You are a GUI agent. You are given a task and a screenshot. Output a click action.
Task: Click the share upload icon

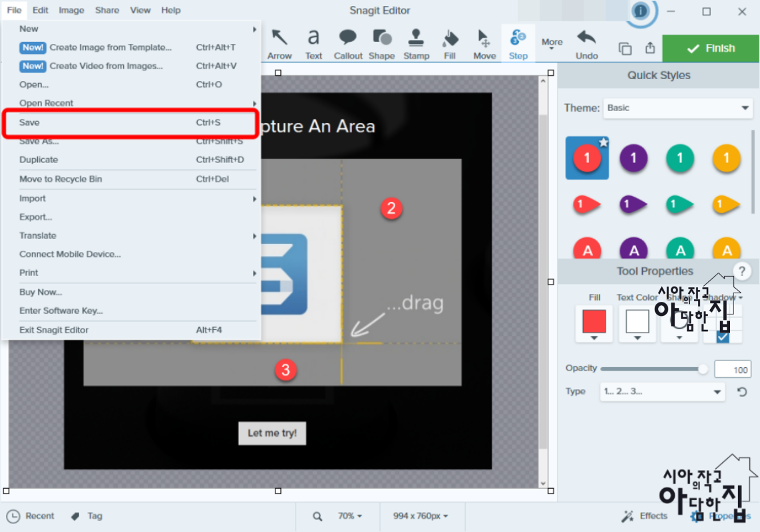pos(650,48)
